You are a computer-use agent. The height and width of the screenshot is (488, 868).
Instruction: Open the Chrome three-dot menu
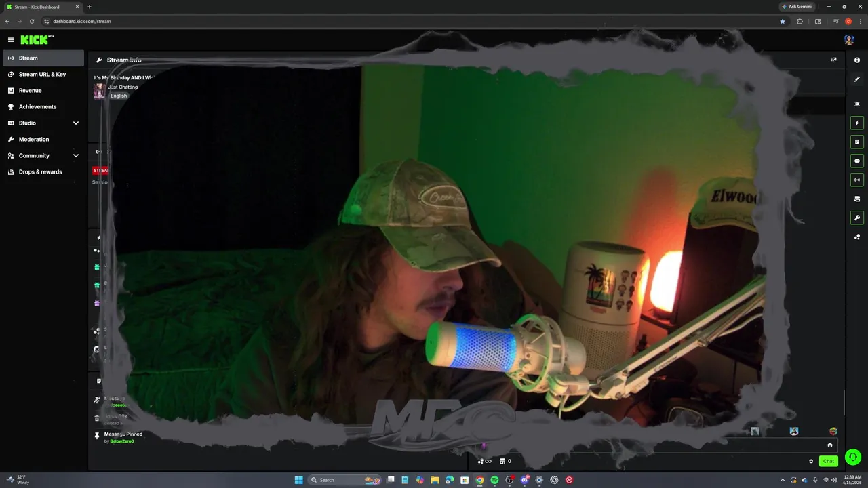[x=860, y=21]
